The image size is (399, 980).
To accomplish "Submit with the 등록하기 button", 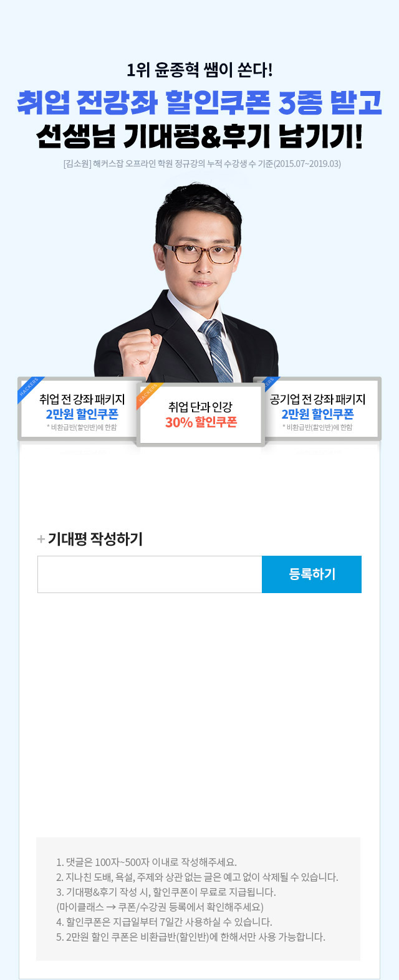I will coord(312,574).
